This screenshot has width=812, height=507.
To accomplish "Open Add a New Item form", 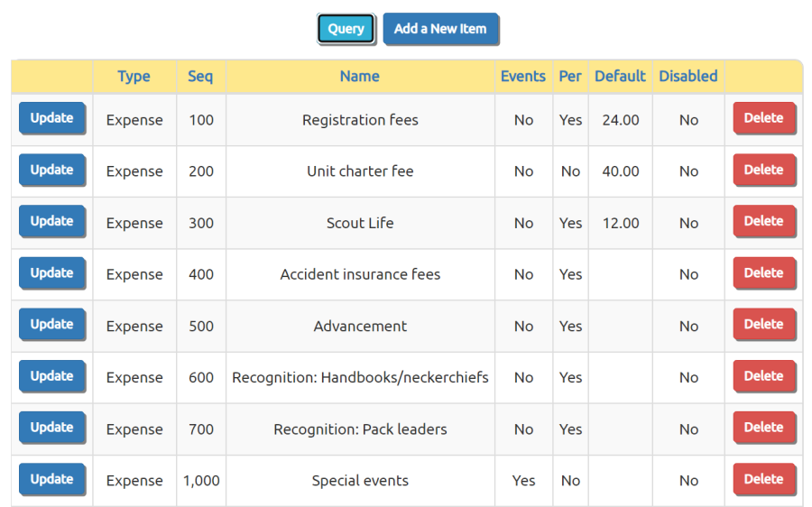I will point(440,29).
